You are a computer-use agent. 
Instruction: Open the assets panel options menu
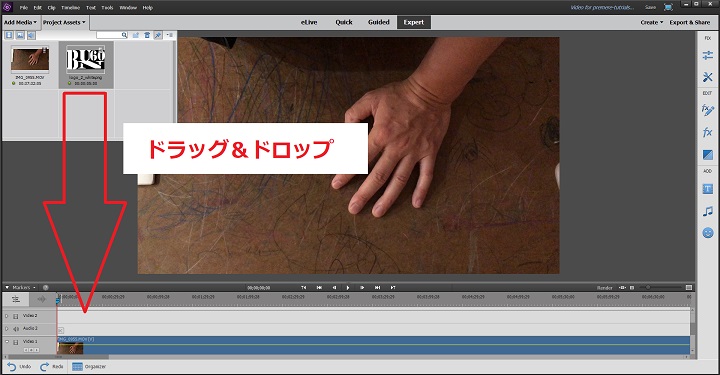(x=169, y=35)
